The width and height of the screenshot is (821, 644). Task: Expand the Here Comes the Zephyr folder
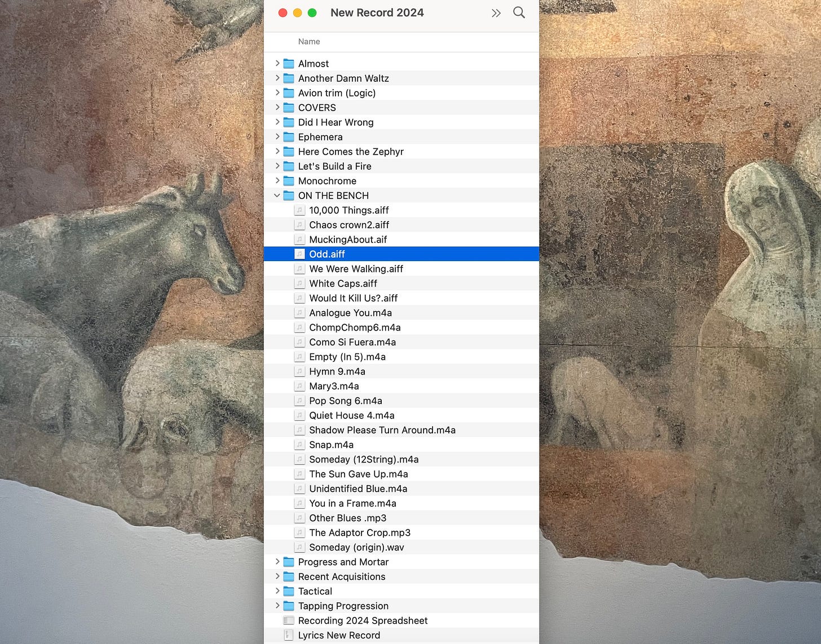277,152
